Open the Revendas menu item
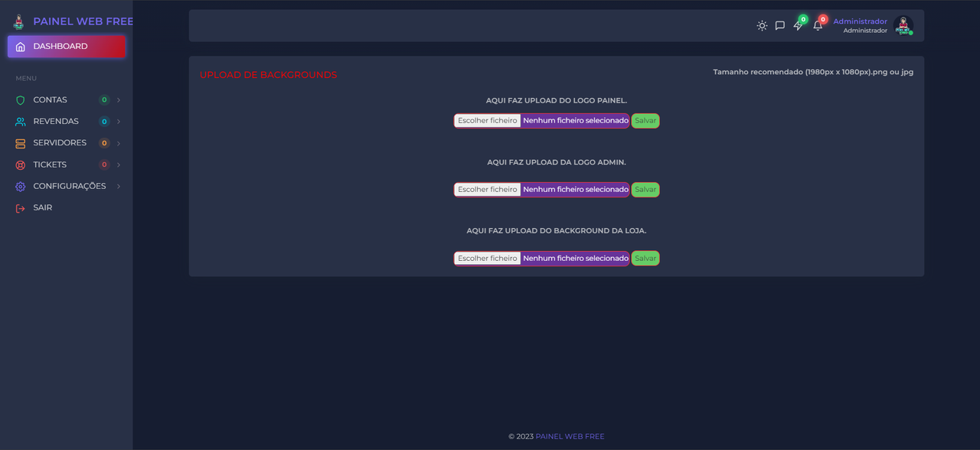Screen dimensions: 980x450 point(67,122)
